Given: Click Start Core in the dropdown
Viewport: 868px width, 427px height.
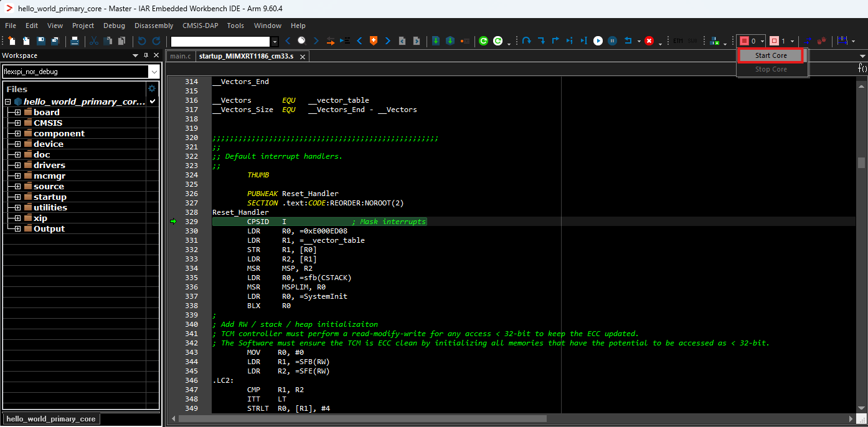Looking at the screenshot, I should pos(771,55).
